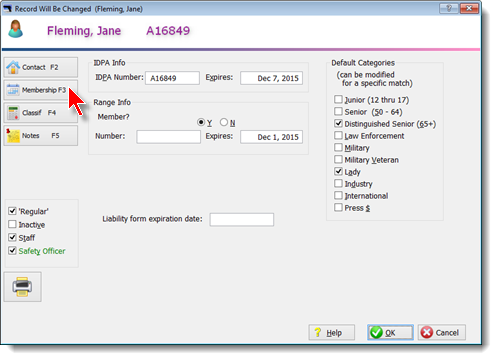Enable the Law Enforcement category
This screenshot has height=360, width=497.
(x=338, y=136)
